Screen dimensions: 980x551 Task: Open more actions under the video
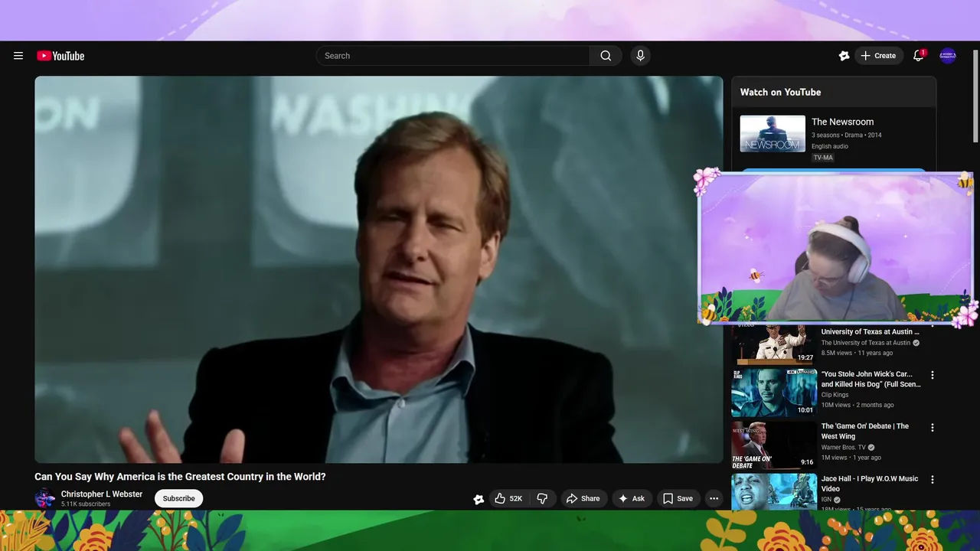[714, 498]
